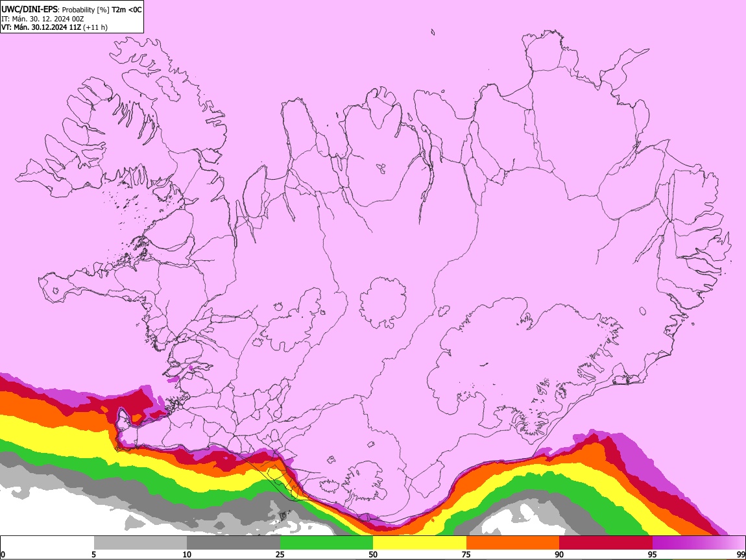The height and width of the screenshot is (560, 746).
Task: Click the light gray 5–10% legend swatch
Action: coord(140,543)
